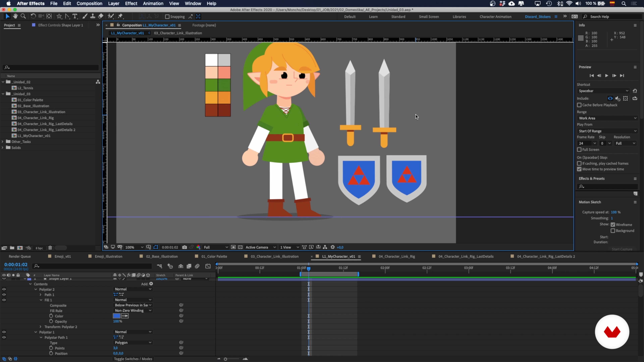Hide Fill 1 with its eye icon
This screenshot has height=362, width=644.
coord(4,300)
